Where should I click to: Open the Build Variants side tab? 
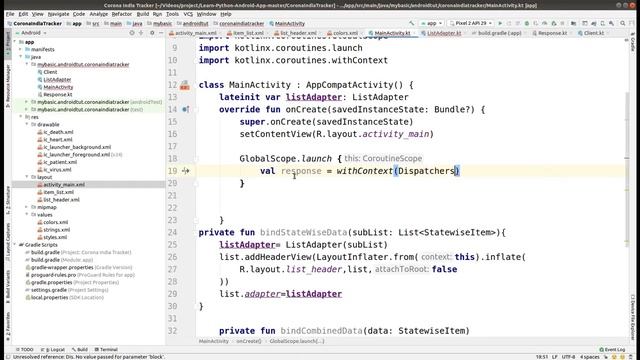8,286
